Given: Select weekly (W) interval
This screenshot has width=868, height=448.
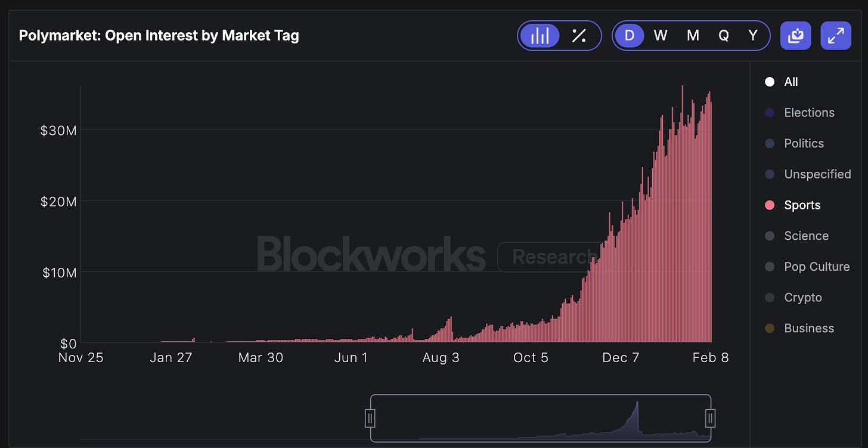Looking at the screenshot, I should 660,36.
